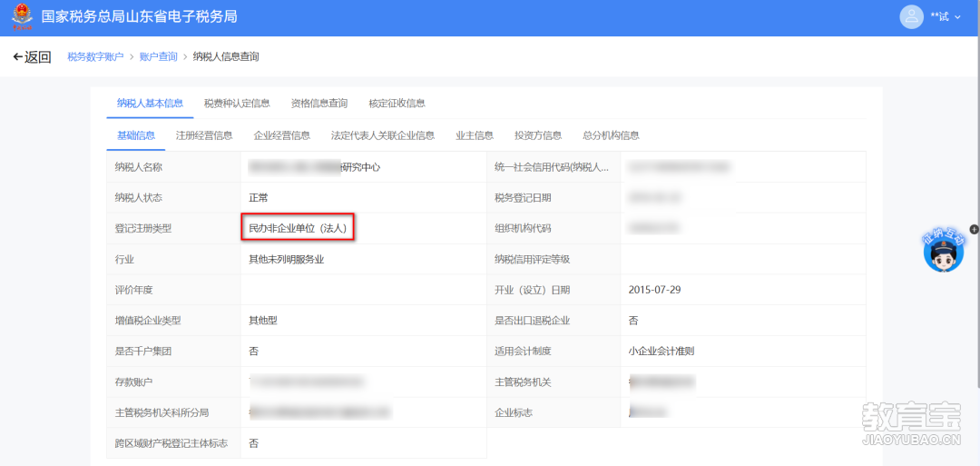Image resolution: width=980 pixels, height=466 pixels.
Task: Click the 其他型 VAT enterprise type value
Action: click(x=262, y=321)
